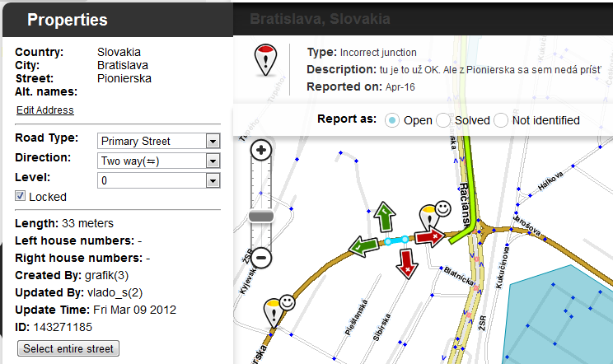Click the Reported on Apr-16 text
613x364 pixels.
pyautogui.click(x=360, y=86)
